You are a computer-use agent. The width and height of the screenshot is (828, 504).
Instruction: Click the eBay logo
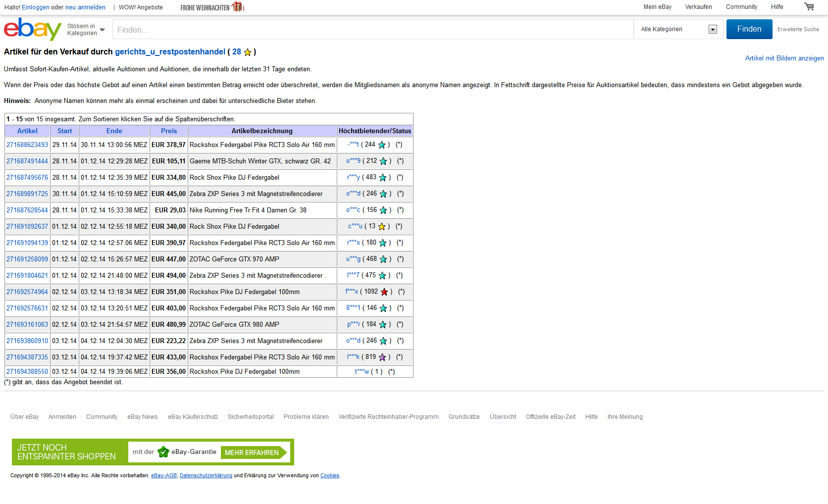pyautogui.click(x=33, y=29)
